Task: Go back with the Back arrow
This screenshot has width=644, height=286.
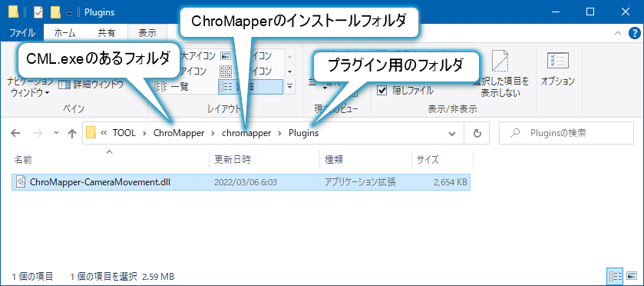Action: [x=15, y=133]
